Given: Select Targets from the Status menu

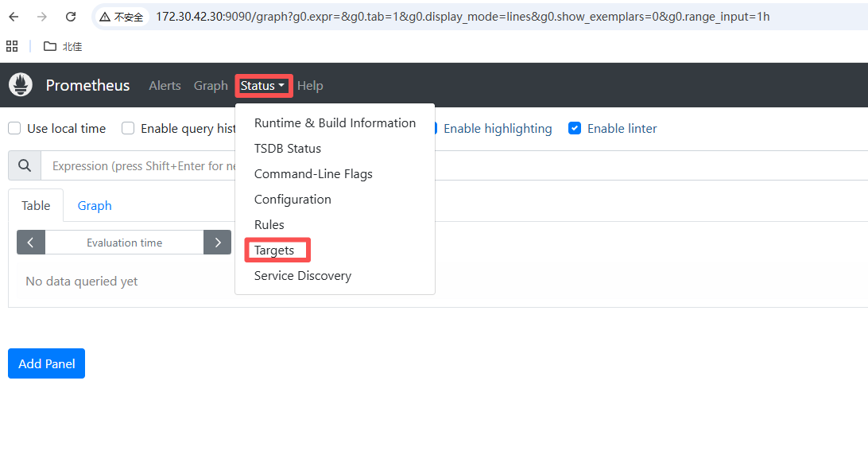Looking at the screenshot, I should click(274, 251).
